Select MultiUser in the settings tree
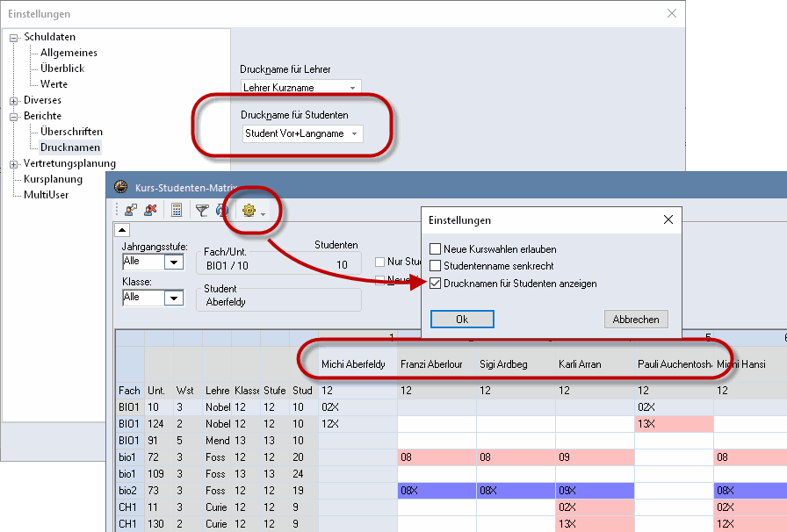The height and width of the screenshot is (532, 787). (x=47, y=195)
